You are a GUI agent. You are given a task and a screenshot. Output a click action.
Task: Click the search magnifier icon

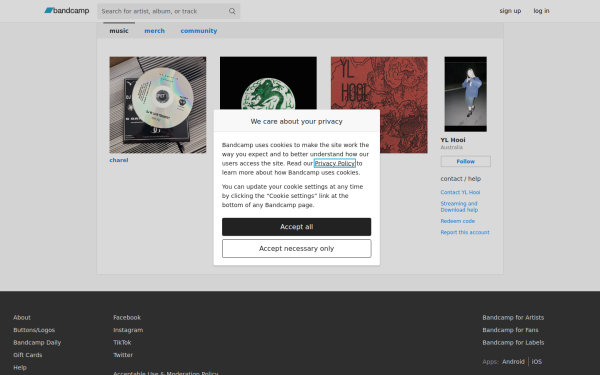(232, 11)
